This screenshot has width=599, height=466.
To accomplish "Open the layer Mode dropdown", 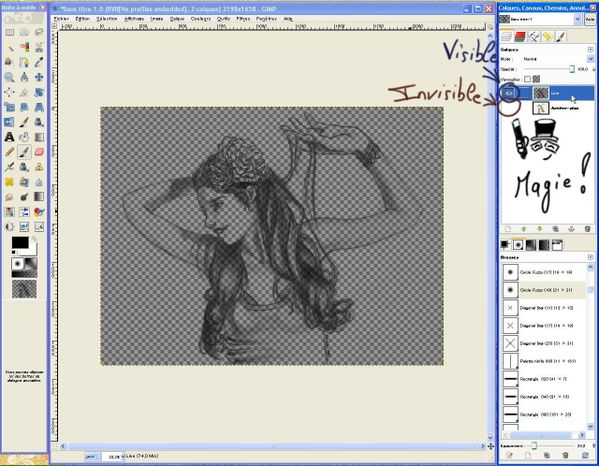I will tap(591, 59).
